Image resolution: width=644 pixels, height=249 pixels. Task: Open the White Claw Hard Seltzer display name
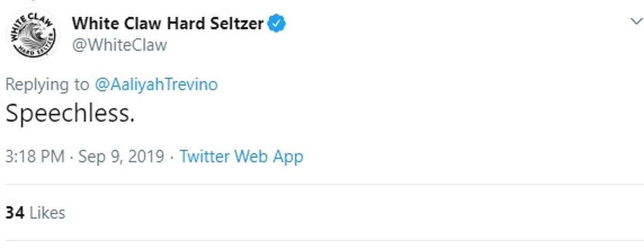pos(168,24)
